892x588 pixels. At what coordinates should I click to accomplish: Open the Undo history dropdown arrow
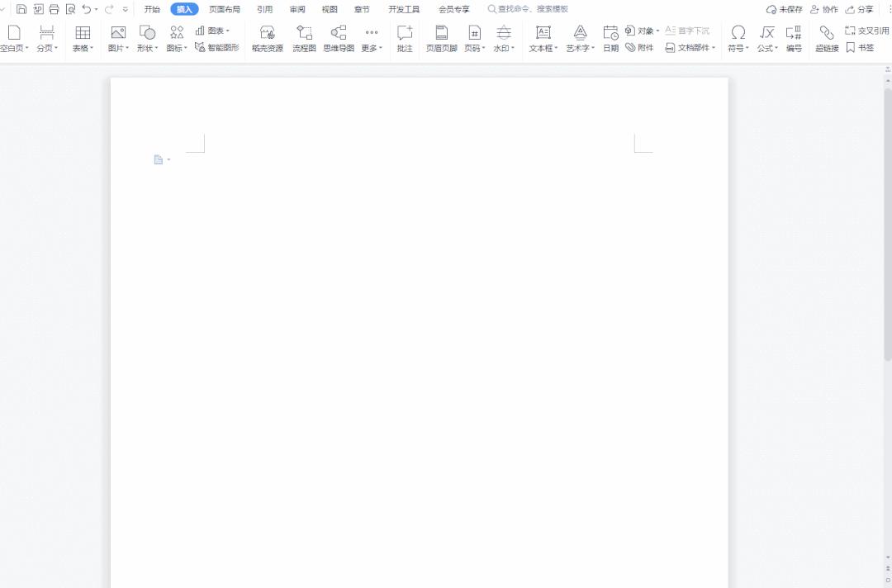click(96, 9)
